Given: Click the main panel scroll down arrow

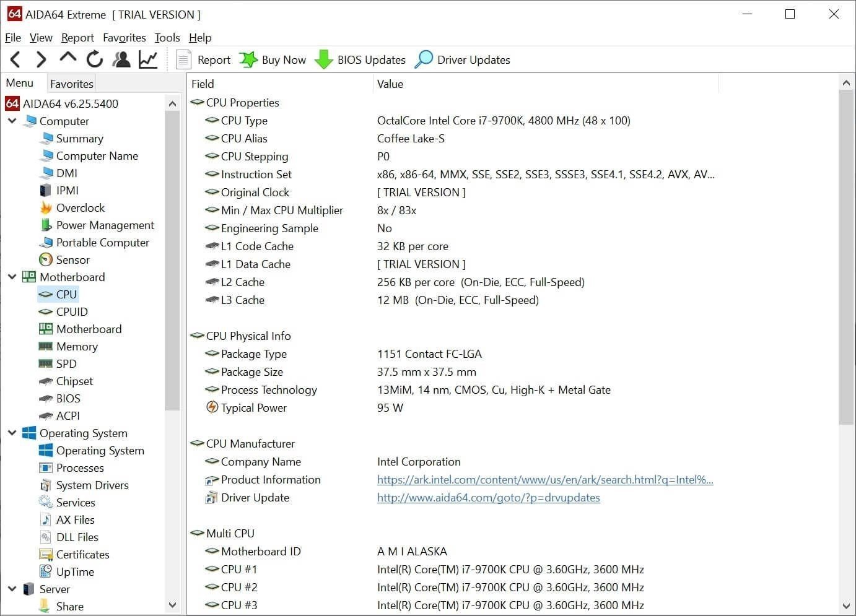Looking at the screenshot, I should [x=846, y=606].
